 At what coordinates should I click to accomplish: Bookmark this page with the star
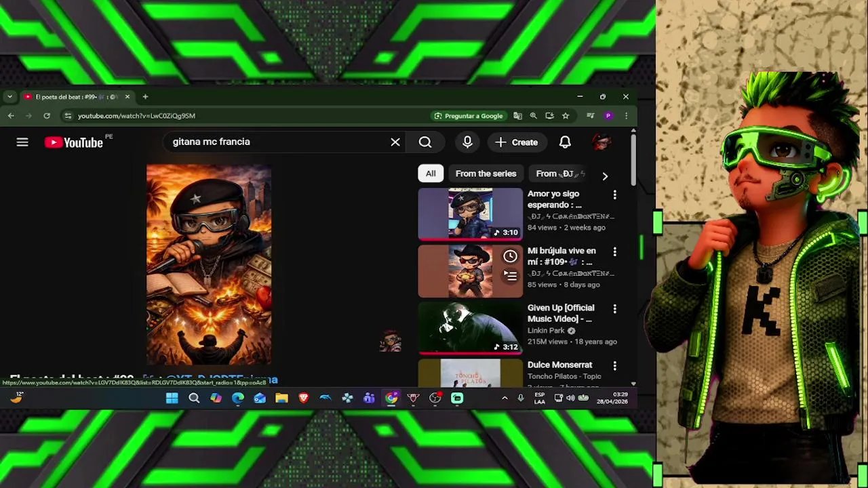click(x=566, y=116)
